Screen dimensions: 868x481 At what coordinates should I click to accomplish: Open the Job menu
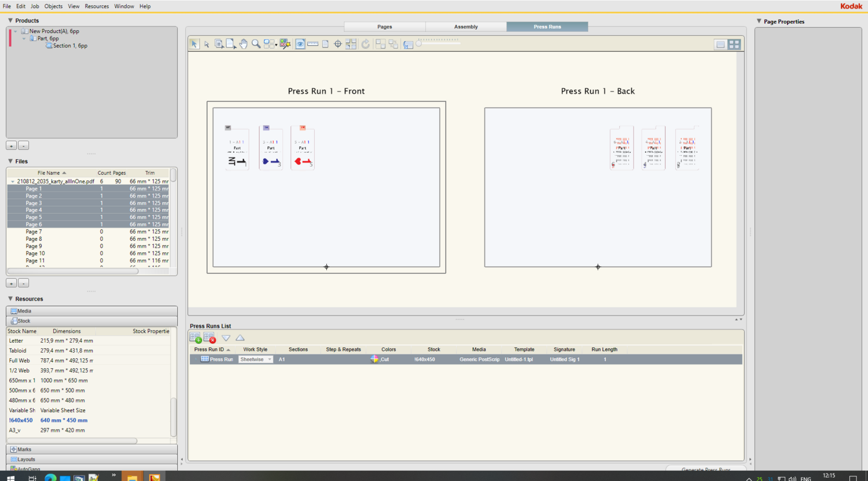point(35,6)
